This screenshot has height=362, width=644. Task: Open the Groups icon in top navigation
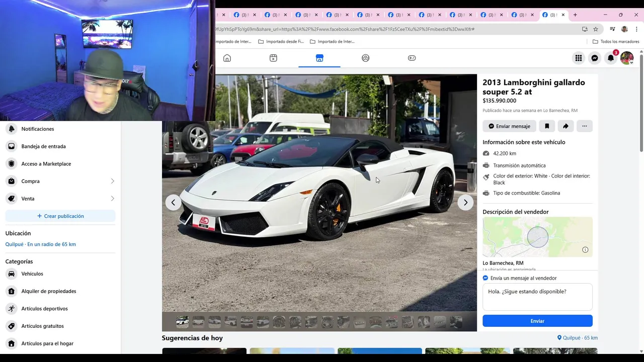(x=366, y=58)
